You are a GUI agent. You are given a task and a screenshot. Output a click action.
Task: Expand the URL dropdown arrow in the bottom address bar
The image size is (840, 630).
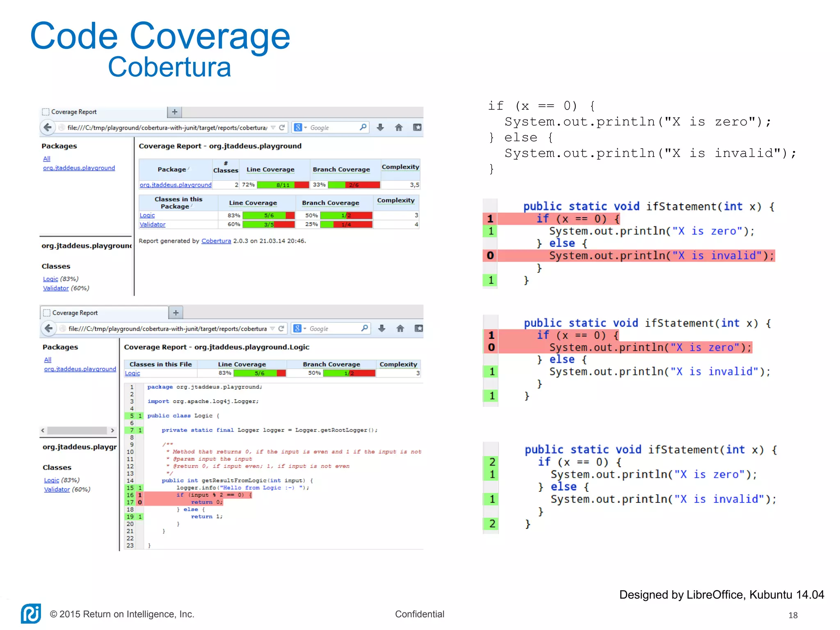click(x=272, y=329)
